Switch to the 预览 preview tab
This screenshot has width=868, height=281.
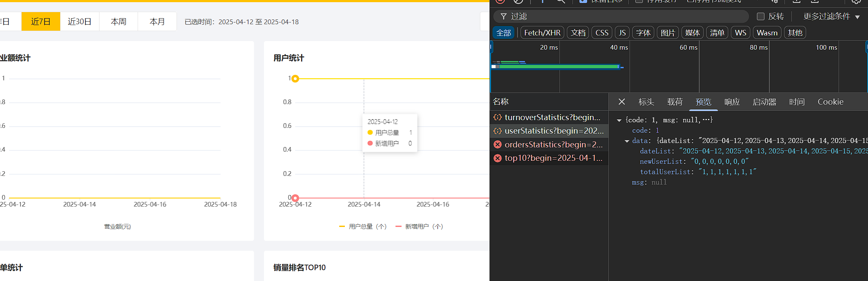703,102
